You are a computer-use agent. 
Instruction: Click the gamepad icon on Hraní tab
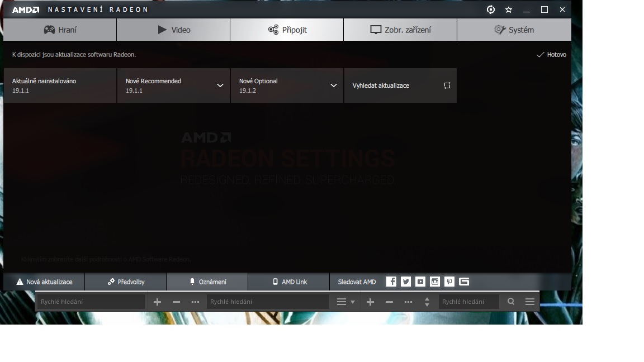click(49, 30)
